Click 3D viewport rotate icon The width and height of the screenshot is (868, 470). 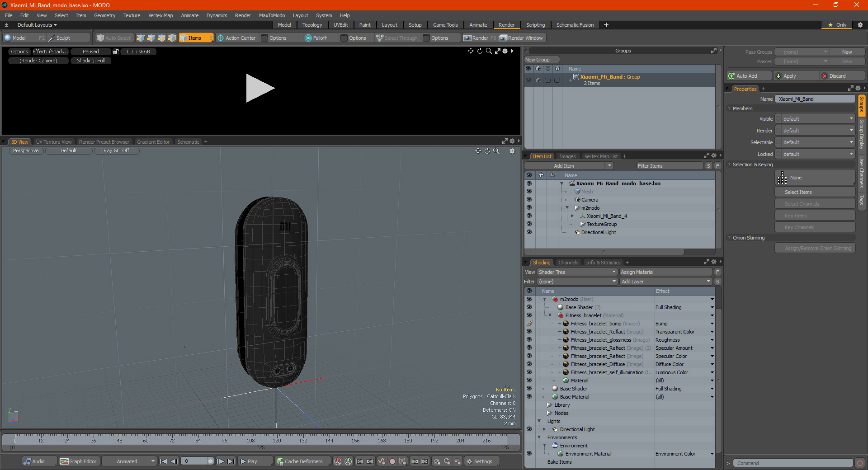(487, 151)
